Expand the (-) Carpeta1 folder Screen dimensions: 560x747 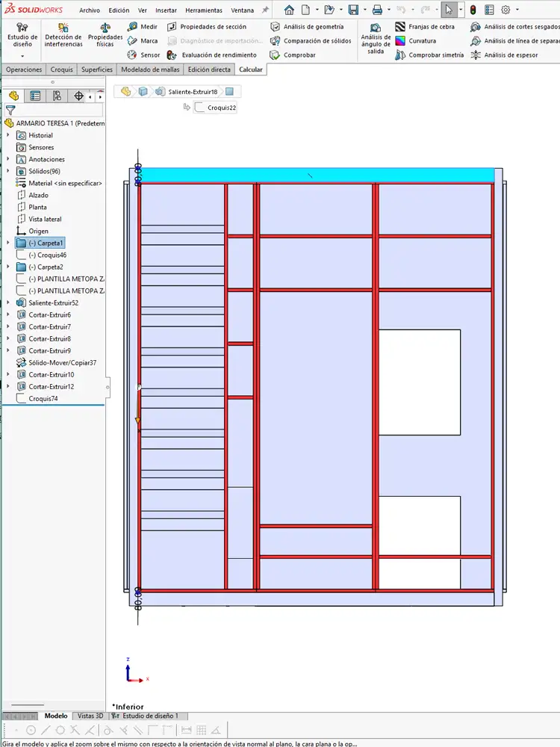[7, 243]
